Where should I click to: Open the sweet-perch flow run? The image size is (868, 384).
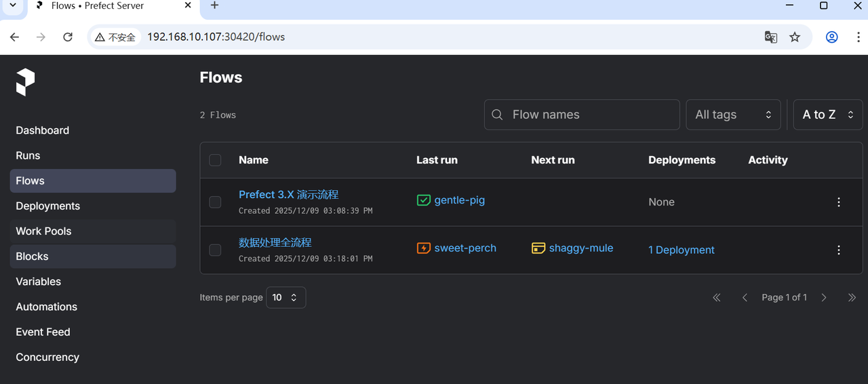tap(465, 248)
